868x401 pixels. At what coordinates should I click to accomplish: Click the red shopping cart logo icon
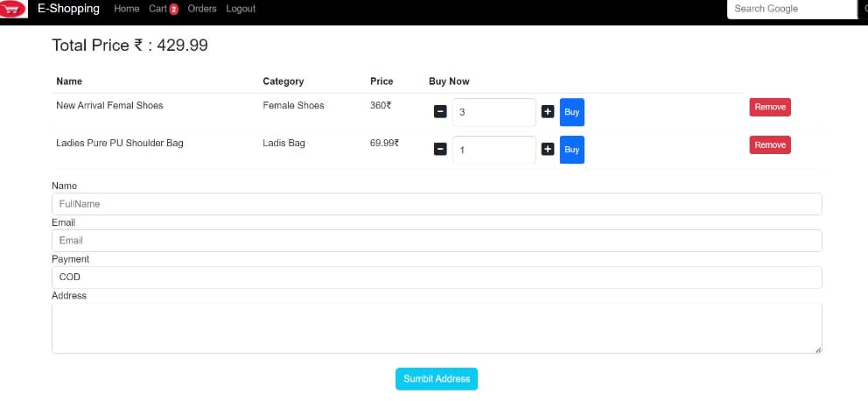coord(13,10)
